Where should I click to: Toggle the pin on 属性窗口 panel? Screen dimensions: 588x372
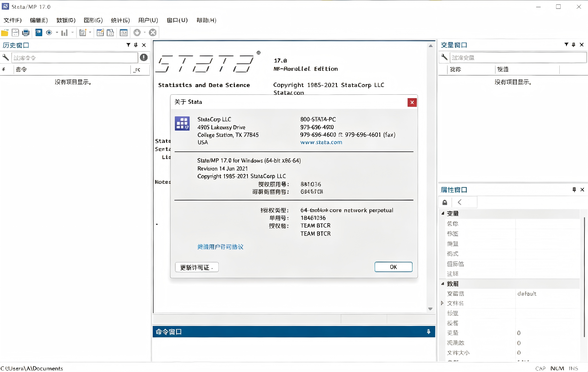tap(574, 190)
